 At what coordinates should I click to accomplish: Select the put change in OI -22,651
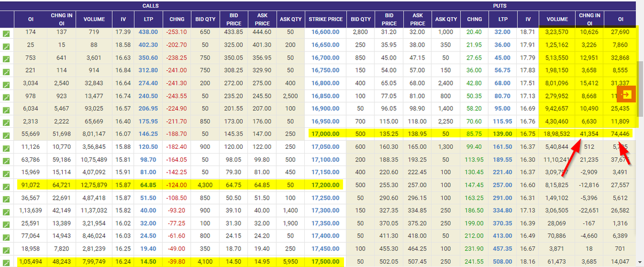point(589,210)
